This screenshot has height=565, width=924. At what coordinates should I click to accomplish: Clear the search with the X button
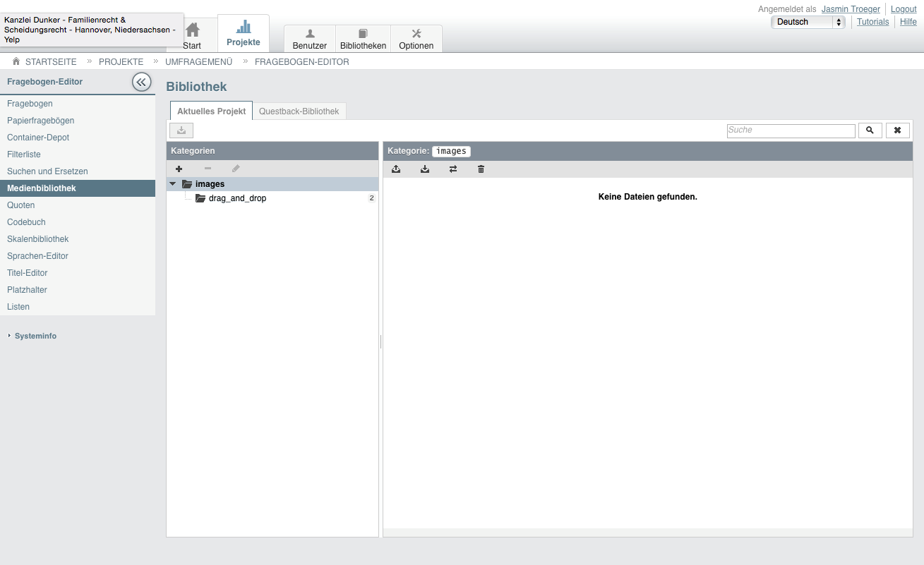coord(898,130)
